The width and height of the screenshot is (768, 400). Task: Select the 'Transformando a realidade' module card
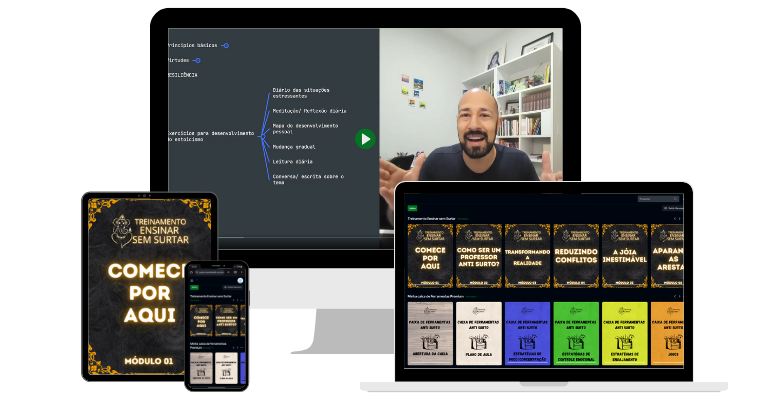[528, 256]
